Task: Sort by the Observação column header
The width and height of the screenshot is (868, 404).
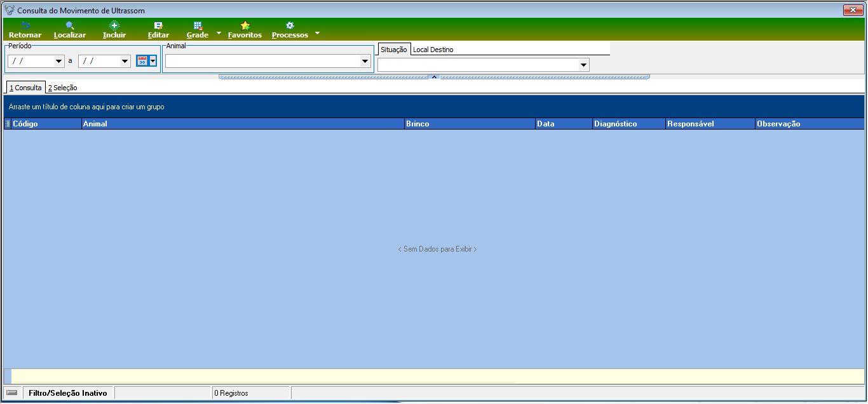Action: [809, 124]
